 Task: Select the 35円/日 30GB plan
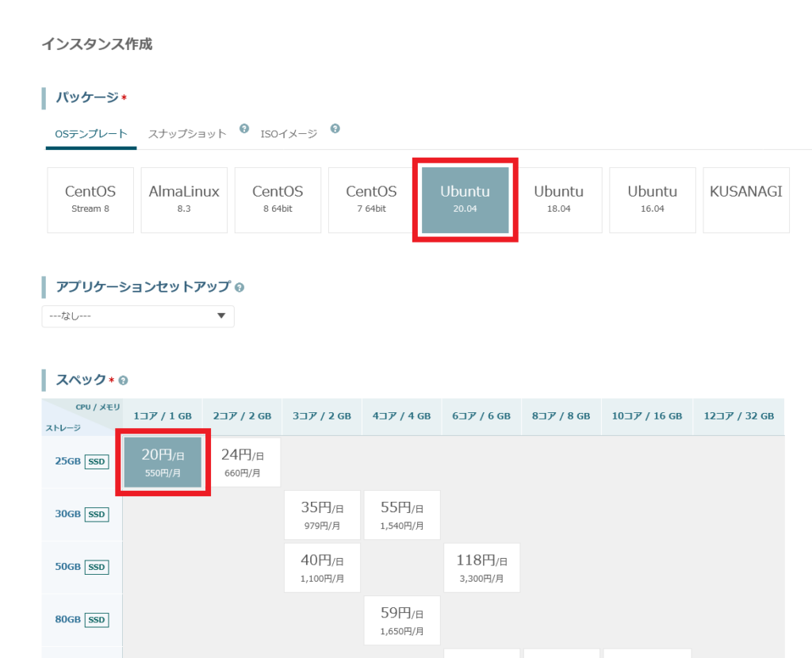[322, 515]
